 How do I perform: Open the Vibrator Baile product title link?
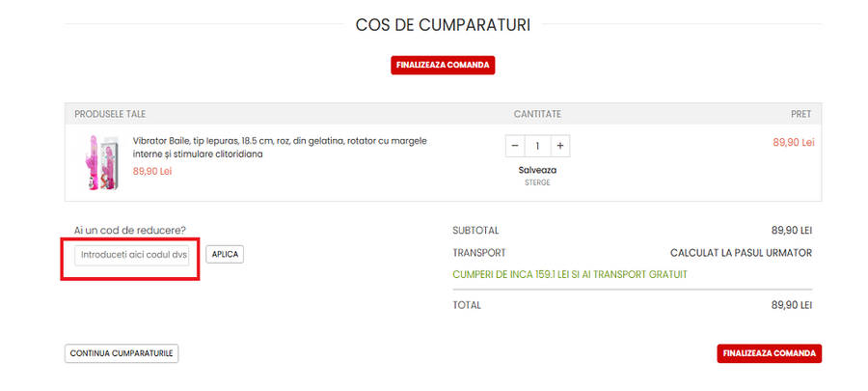coord(280,147)
